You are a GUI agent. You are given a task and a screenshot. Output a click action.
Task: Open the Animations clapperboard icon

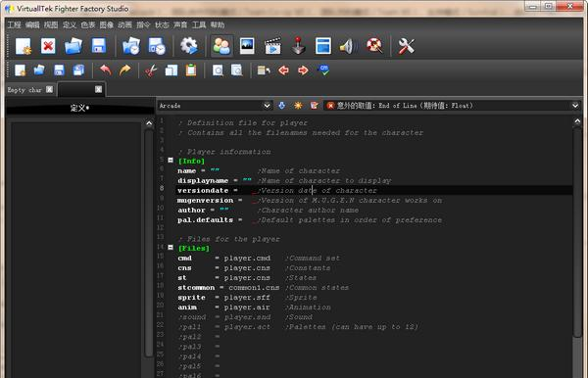pyautogui.click(x=272, y=46)
